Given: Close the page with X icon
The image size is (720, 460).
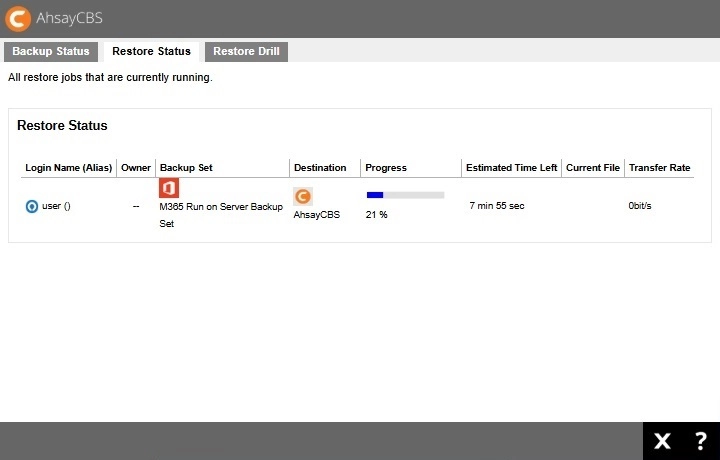Looking at the screenshot, I should [x=662, y=441].
